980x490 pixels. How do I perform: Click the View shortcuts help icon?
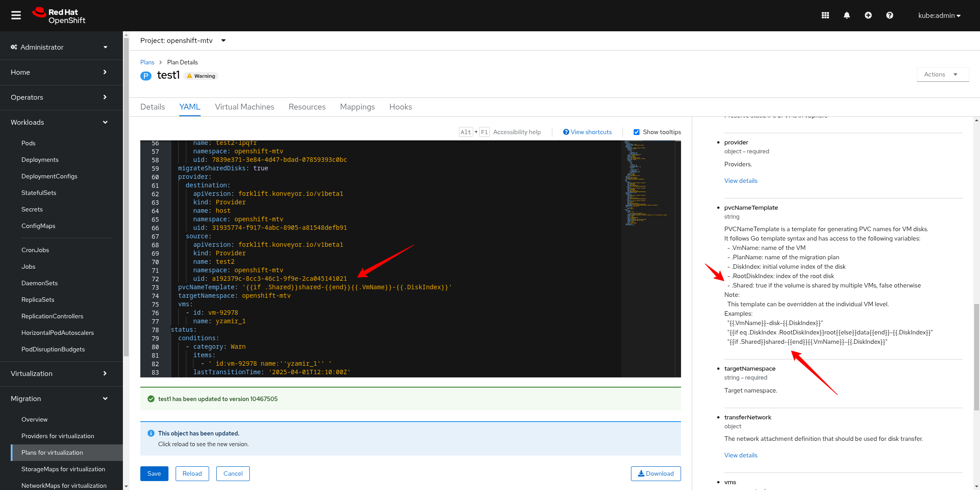point(566,132)
